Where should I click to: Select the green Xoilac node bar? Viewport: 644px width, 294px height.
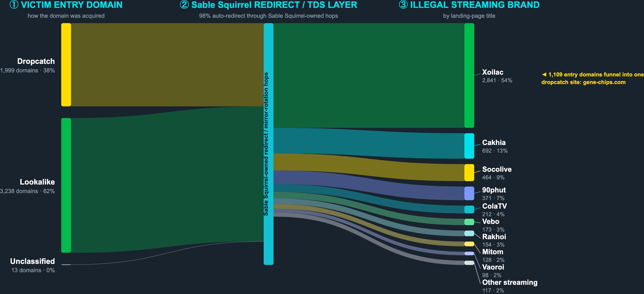click(469, 76)
